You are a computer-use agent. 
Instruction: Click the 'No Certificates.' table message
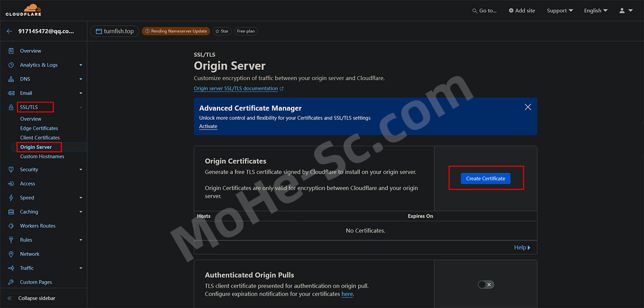(x=365, y=231)
